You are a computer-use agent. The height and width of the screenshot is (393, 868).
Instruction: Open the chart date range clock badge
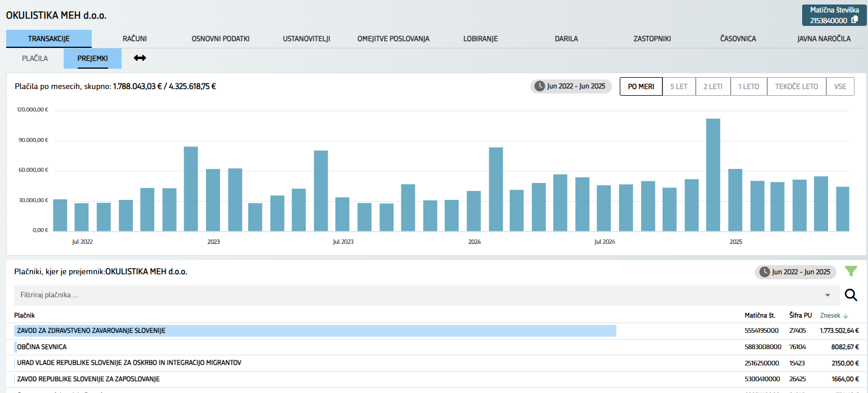tap(570, 86)
